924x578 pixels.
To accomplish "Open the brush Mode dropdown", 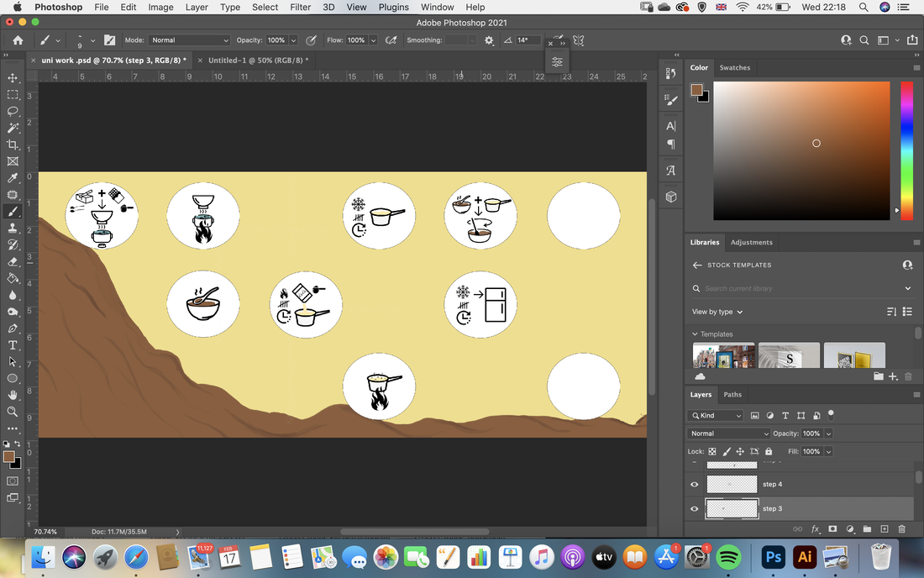I will coord(189,40).
